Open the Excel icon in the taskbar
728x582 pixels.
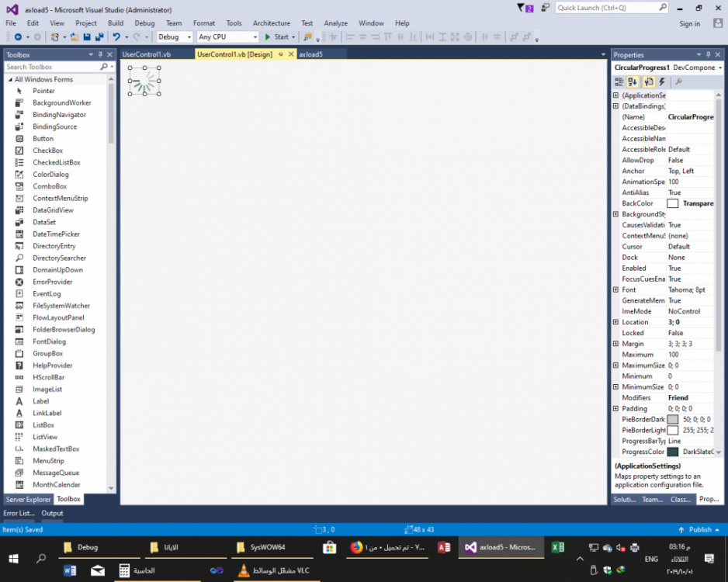click(x=557, y=548)
